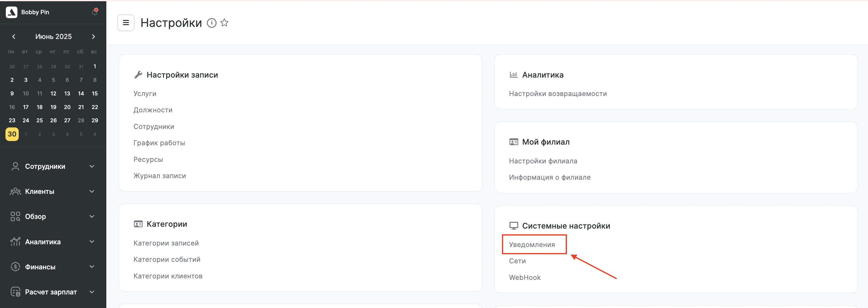Expand the Финансы sidebar section chevron
The height and width of the screenshot is (308, 868).
click(x=92, y=267)
